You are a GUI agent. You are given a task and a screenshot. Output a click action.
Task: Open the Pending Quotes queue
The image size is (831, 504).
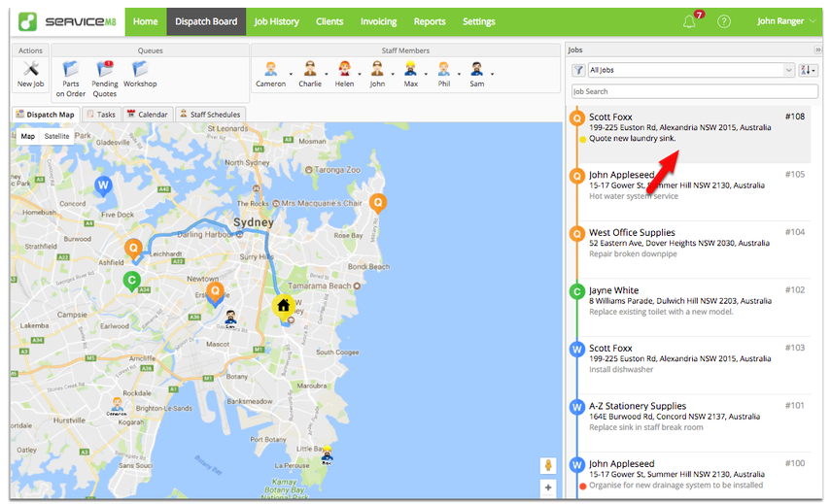104,69
